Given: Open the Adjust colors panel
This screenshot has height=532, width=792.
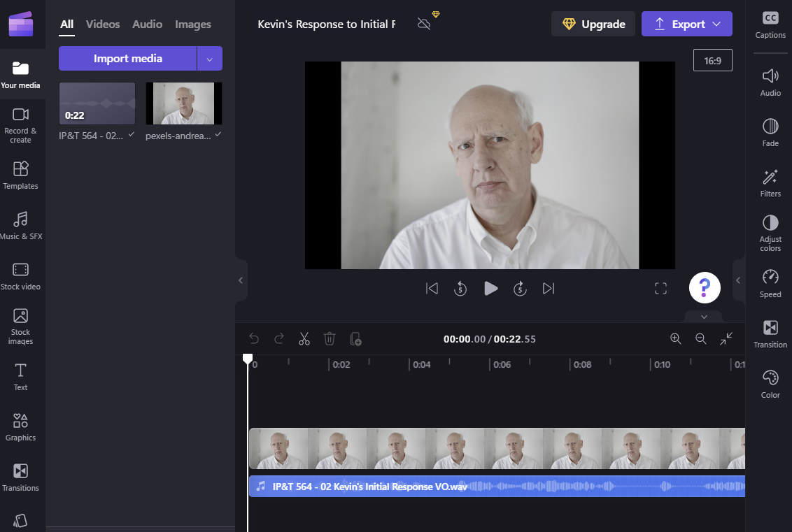Looking at the screenshot, I should (770, 233).
